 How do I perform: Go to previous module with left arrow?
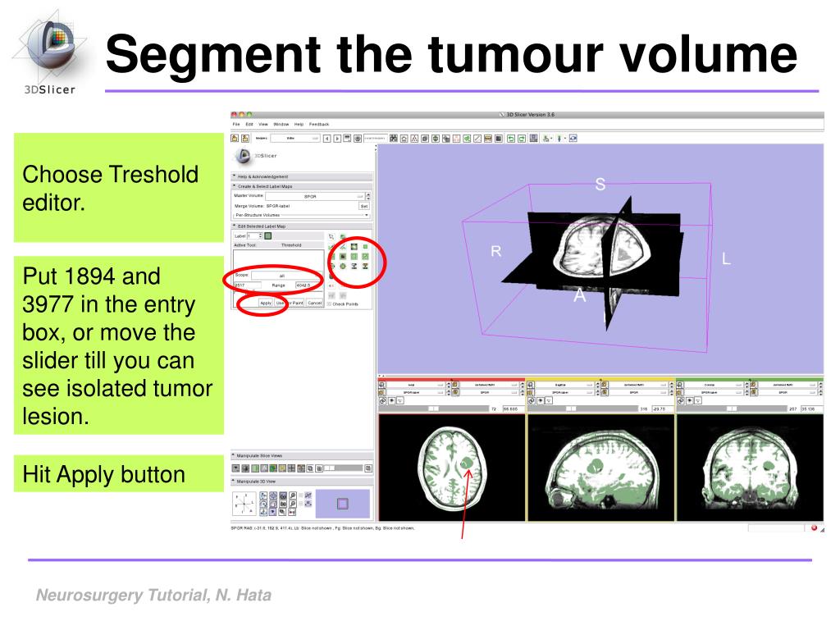(326, 138)
